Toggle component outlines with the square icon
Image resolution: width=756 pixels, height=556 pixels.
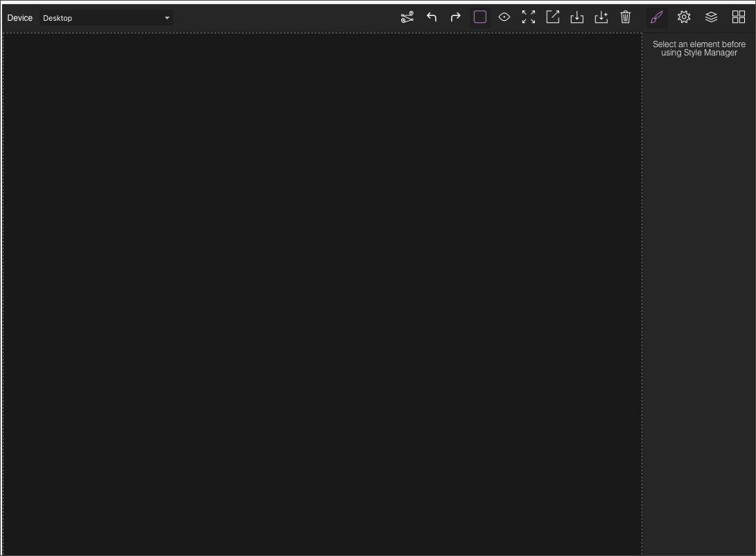(480, 17)
